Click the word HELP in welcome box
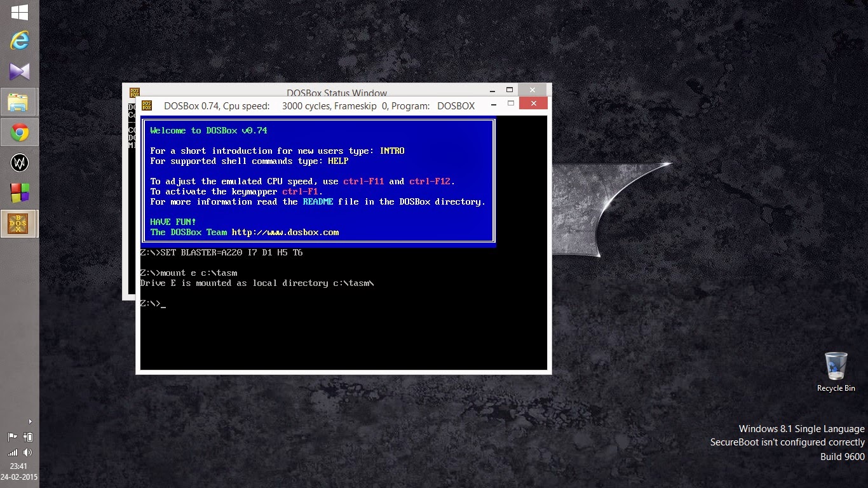The height and width of the screenshot is (488, 868). (x=338, y=161)
